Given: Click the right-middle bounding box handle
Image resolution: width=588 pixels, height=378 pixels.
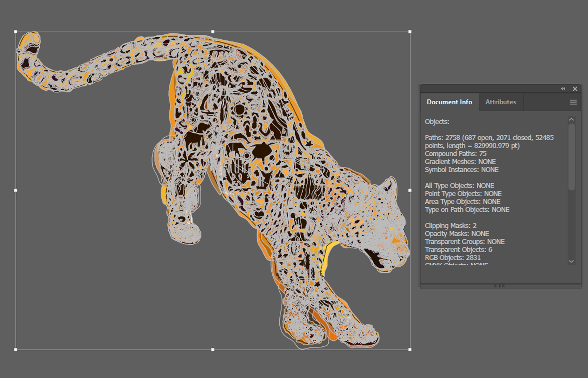Looking at the screenshot, I should coord(410,190).
